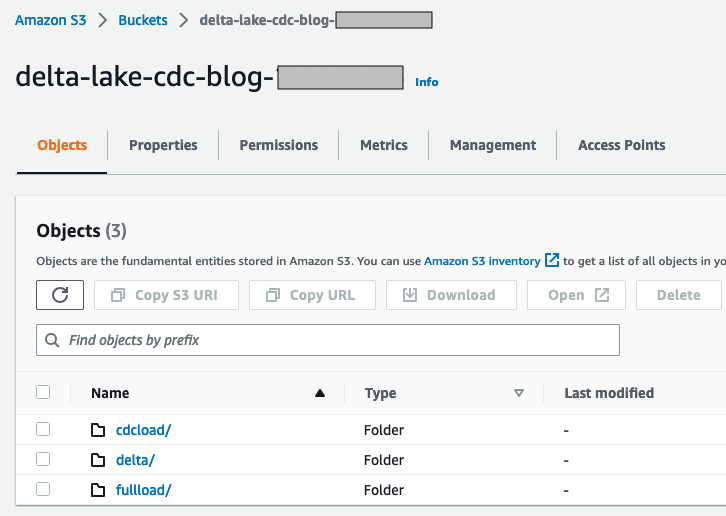Screen dimensions: 726x516
Task: Open the Permissions tab
Action: click(279, 145)
